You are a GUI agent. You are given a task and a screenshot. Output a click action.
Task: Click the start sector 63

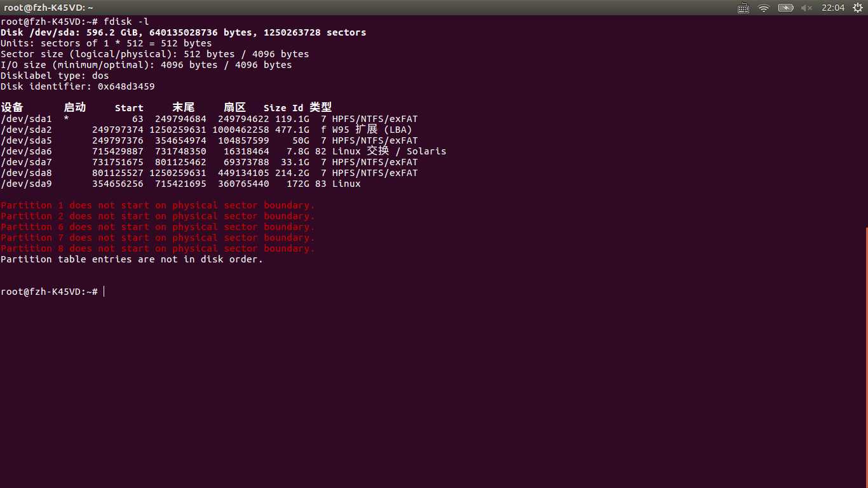(138, 119)
